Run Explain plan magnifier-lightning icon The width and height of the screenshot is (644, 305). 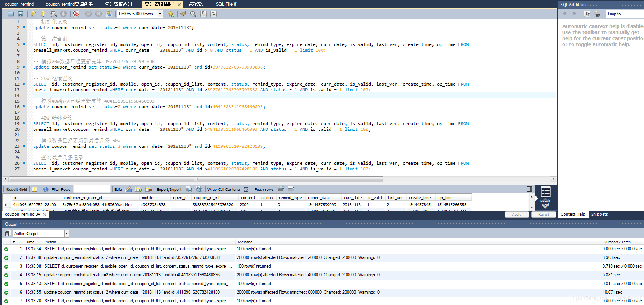click(x=54, y=14)
